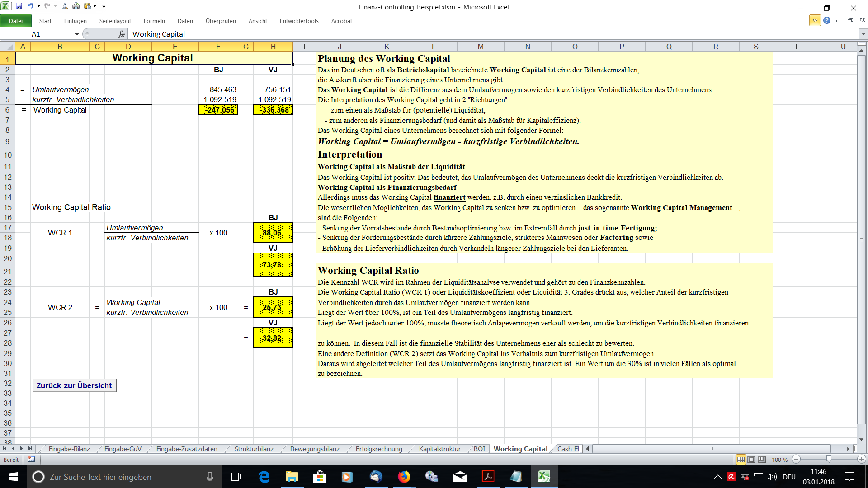Click the Paste clipboard icon in quick access
The width and height of the screenshot is (868, 488).
tap(87, 6)
